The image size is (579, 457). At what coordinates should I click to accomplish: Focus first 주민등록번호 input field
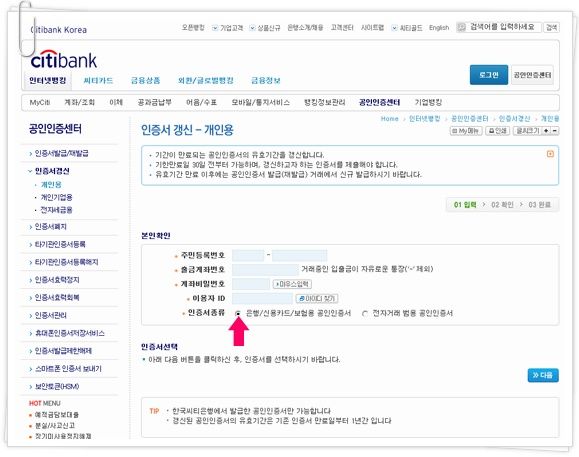248,255
